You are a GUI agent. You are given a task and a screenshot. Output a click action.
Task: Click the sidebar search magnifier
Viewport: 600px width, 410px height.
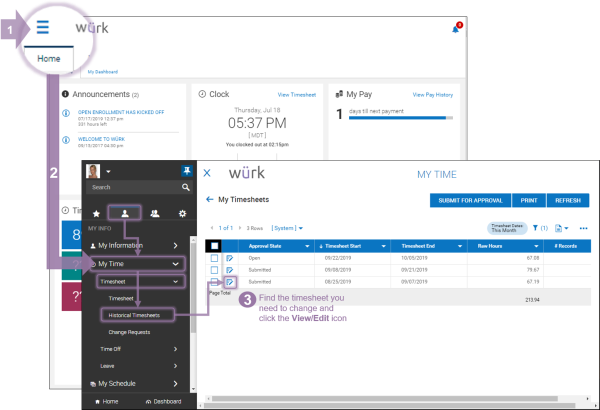point(186,187)
